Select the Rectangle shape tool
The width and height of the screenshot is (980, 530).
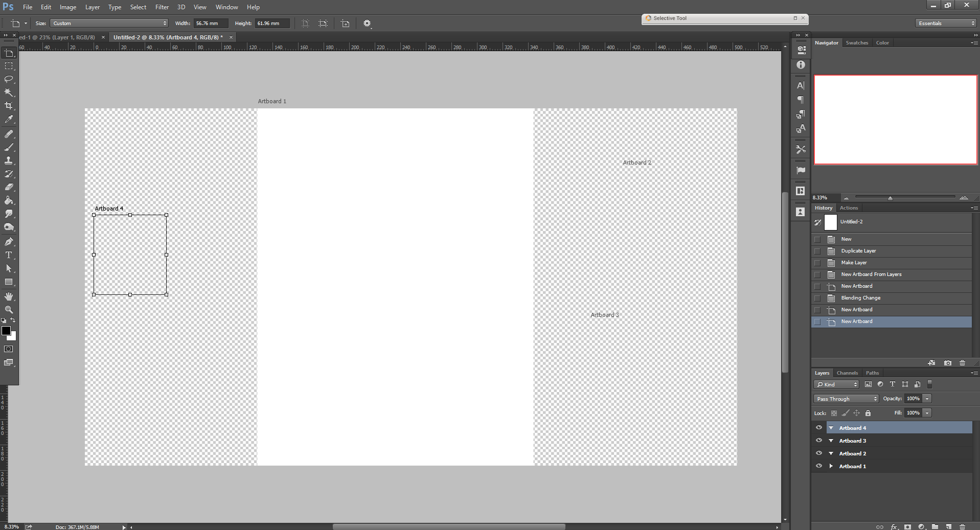pos(9,282)
